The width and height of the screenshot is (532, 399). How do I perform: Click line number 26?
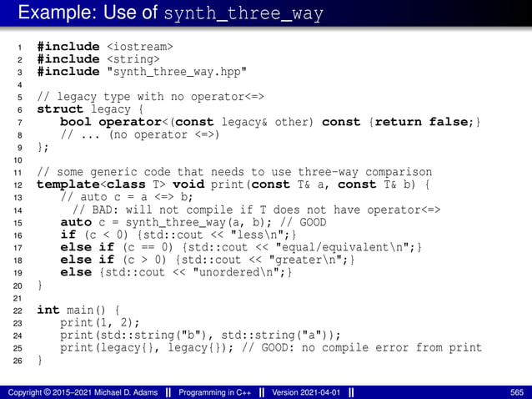[18, 361]
